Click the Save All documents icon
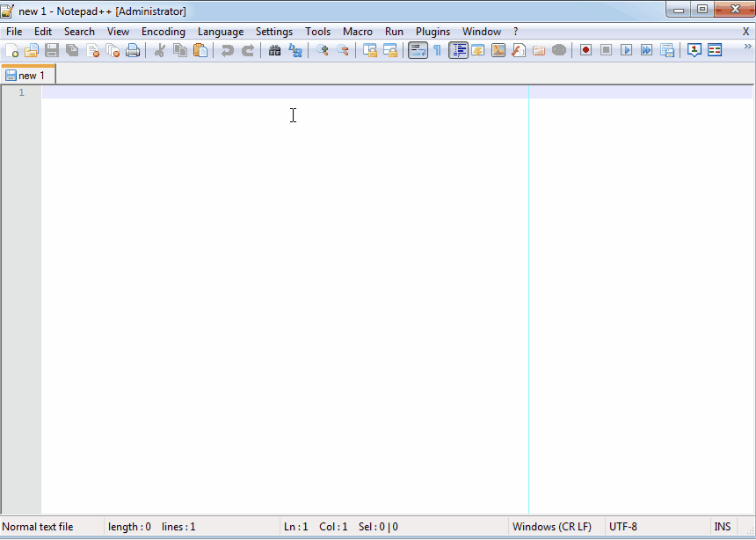The image size is (756, 540). pos(71,50)
